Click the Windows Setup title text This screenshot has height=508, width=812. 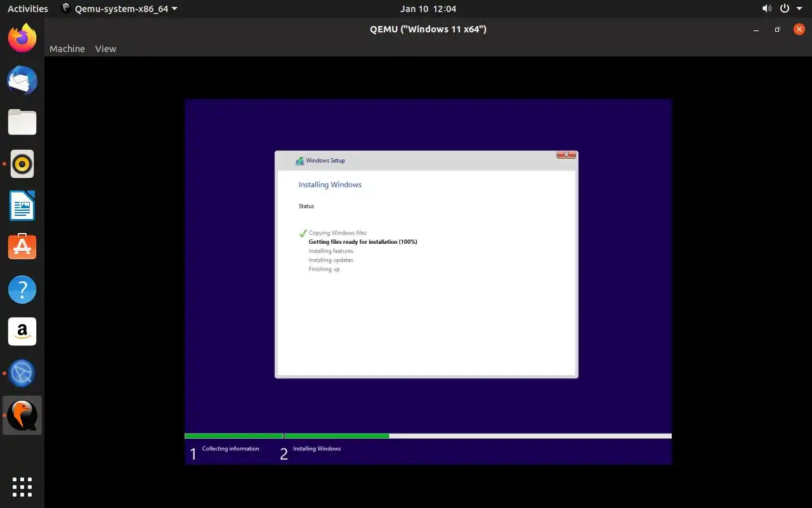coord(325,161)
